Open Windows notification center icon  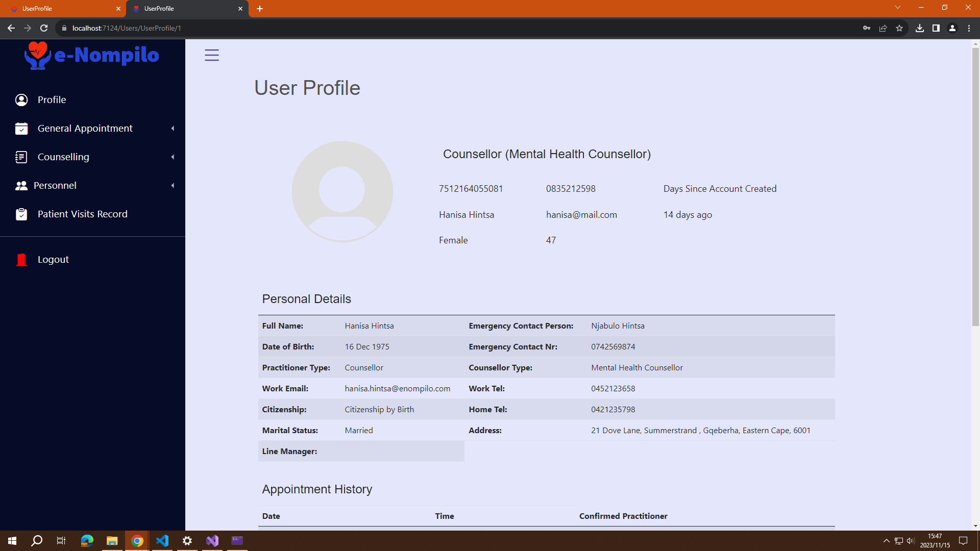click(x=963, y=541)
